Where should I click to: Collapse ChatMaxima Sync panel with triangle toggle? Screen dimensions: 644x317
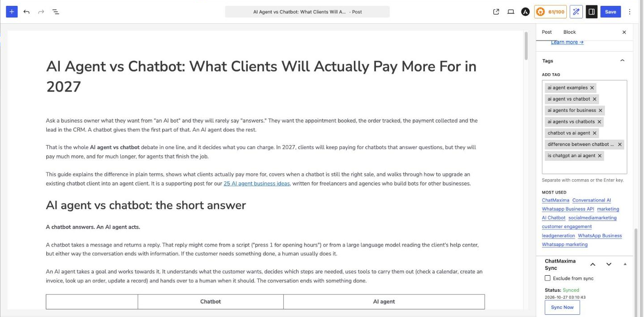coord(625,264)
